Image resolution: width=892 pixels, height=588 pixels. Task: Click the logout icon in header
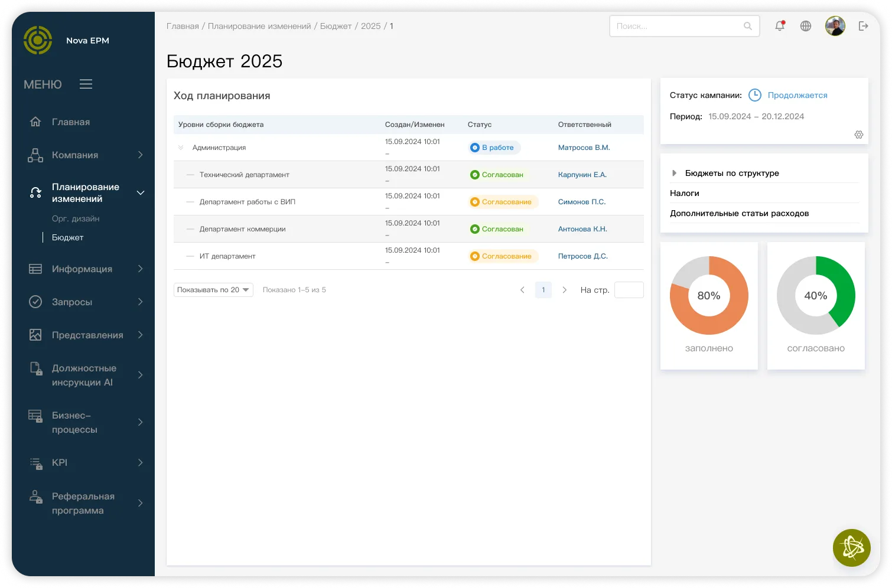click(x=863, y=26)
